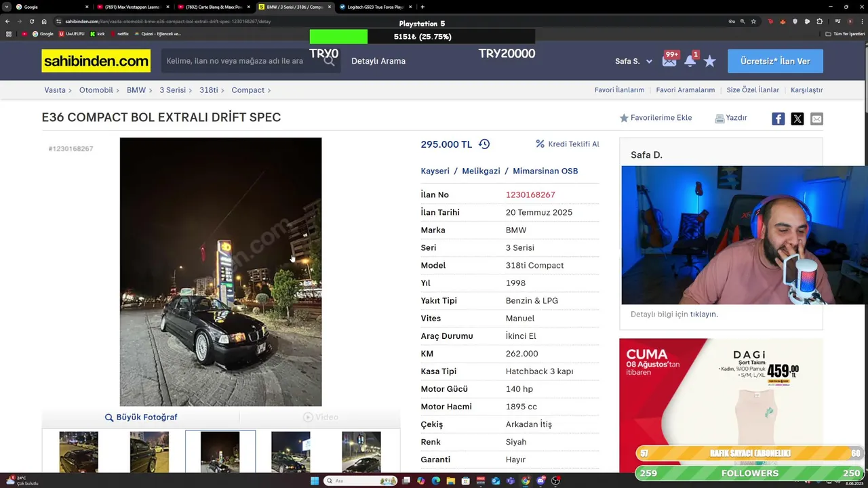Open Compact breadcrumb category
Screen dimensions: 868x488
click(248, 89)
